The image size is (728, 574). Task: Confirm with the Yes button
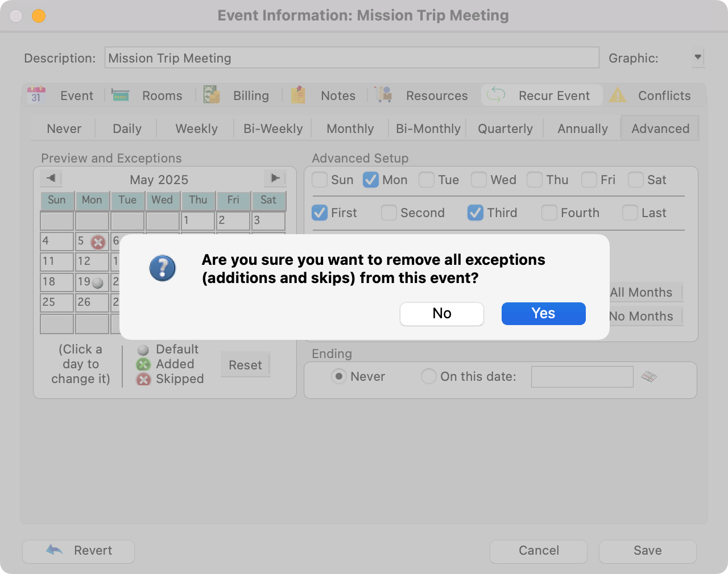[x=543, y=314]
